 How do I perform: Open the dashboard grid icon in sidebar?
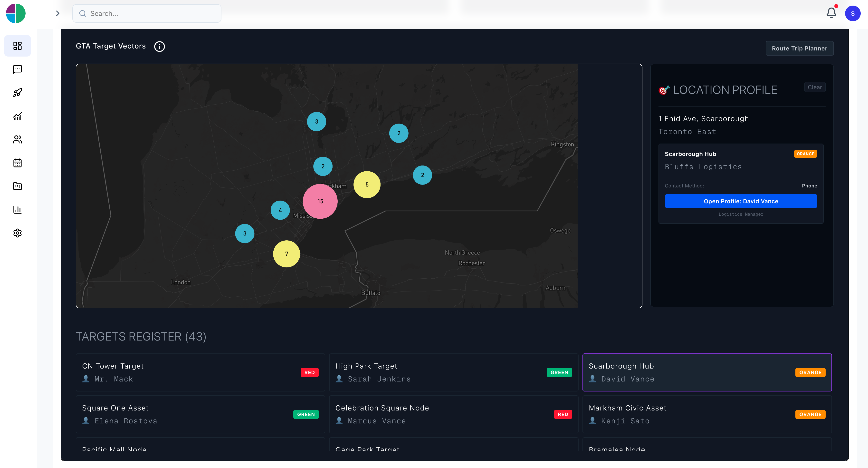18,46
